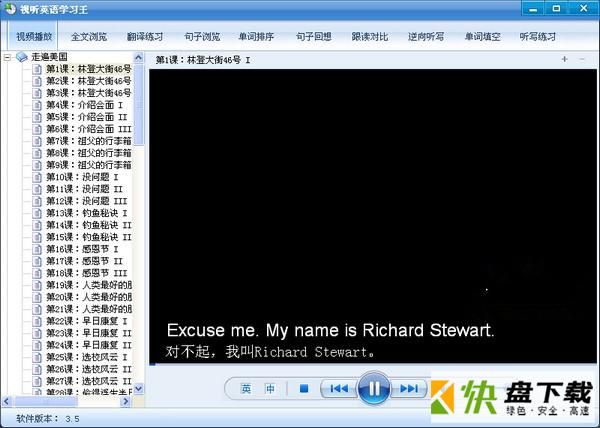Image resolution: width=600 pixels, height=428 pixels.
Task: Open the 视频播放 tab
Action: point(34,37)
